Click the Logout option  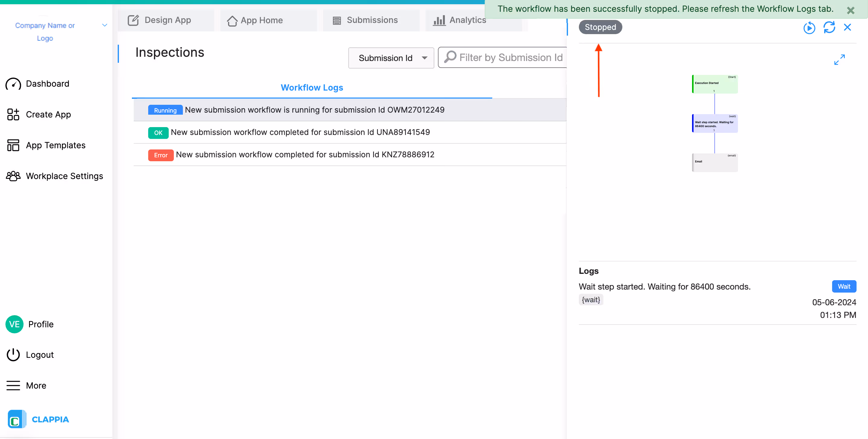click(40, 354)
